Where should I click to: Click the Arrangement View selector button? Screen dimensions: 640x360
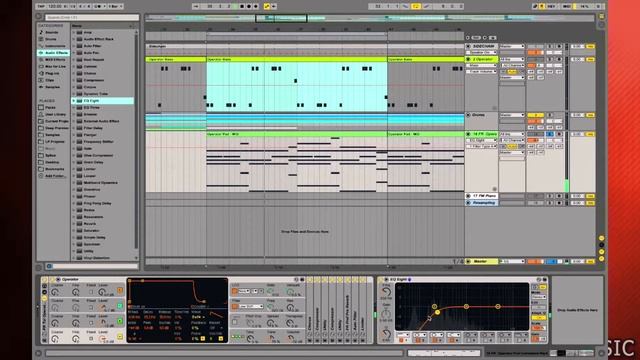pyautogui.click(x=602, y=16)
